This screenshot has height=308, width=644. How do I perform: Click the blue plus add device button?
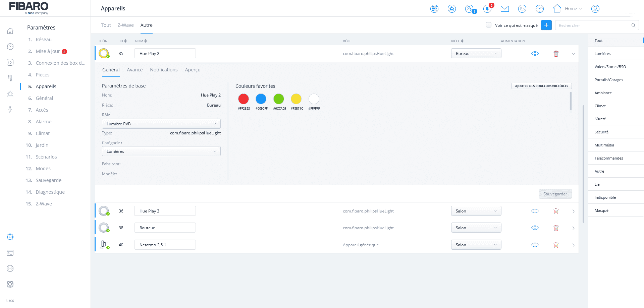546,25
